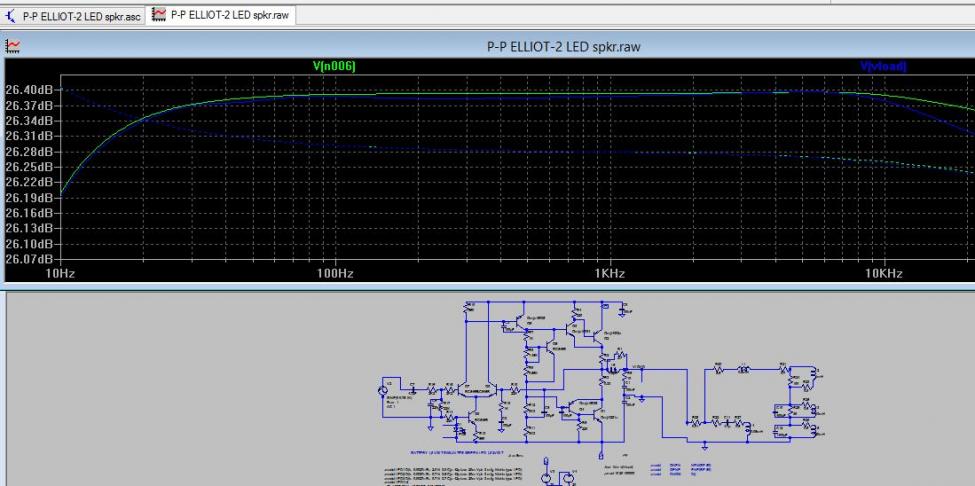Switch to the P-P ELLIOT-2 LED spkr.asc tab
Screen dimensions: 975x486
[82, 15]
